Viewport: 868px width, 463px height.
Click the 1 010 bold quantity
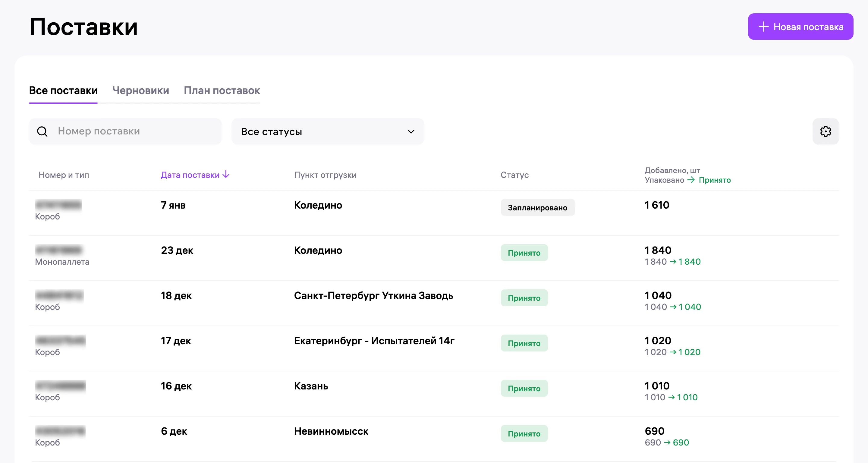point(657,386)
